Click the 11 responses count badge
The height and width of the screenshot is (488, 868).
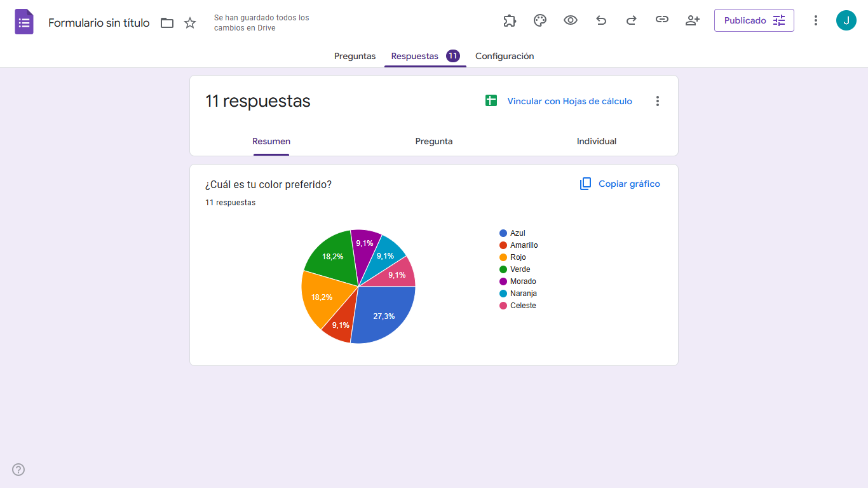(453, 56)
